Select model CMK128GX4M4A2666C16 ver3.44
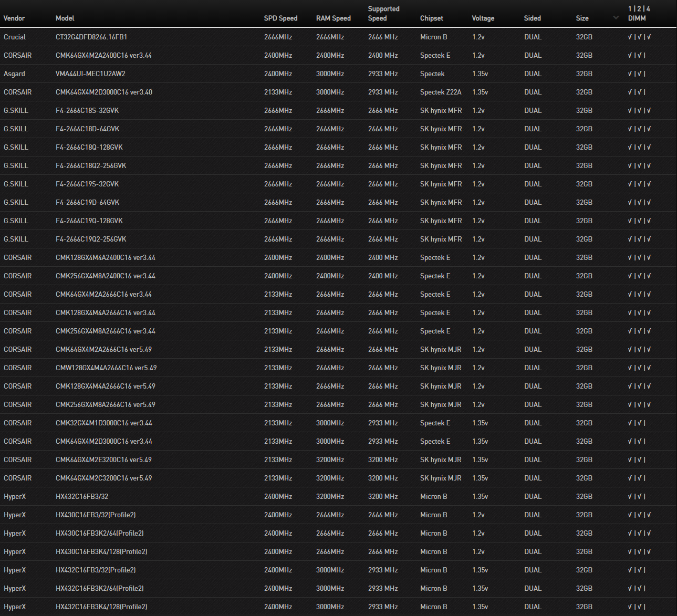The width and height of the screenshot is (677, 616). 106,313
